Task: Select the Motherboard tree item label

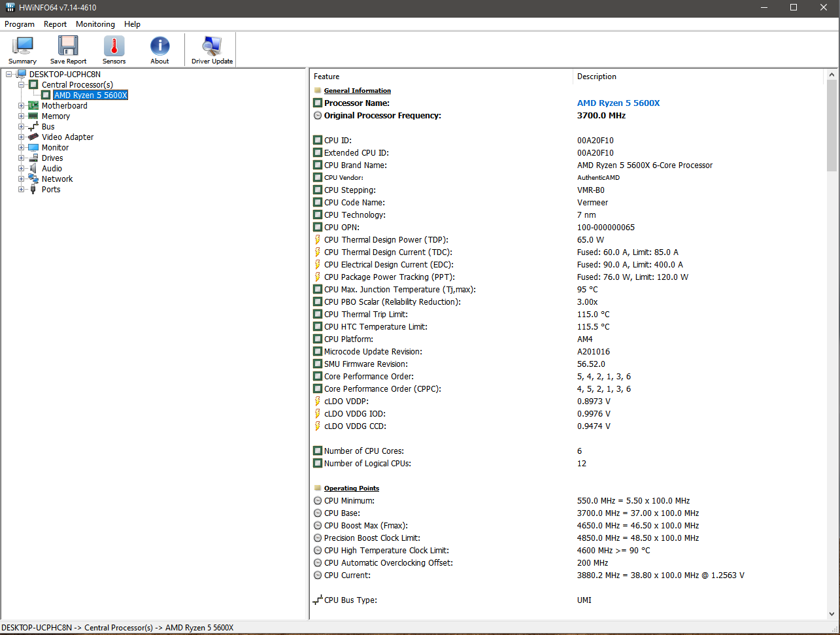Action: coord(65,106)
